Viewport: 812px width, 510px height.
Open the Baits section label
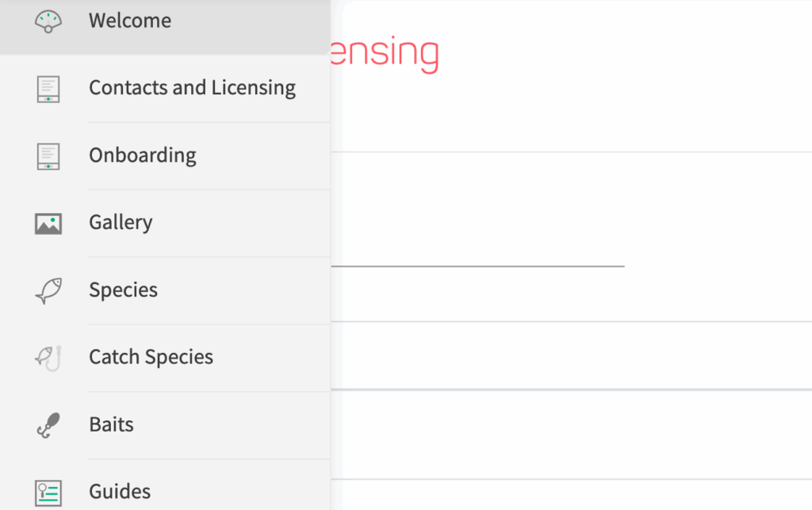tap(111, 425)
